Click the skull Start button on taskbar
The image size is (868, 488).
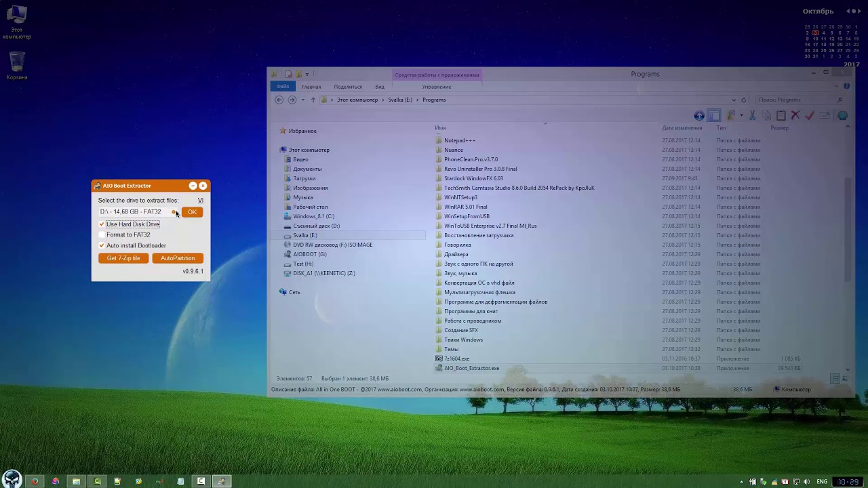coord(12,479)
